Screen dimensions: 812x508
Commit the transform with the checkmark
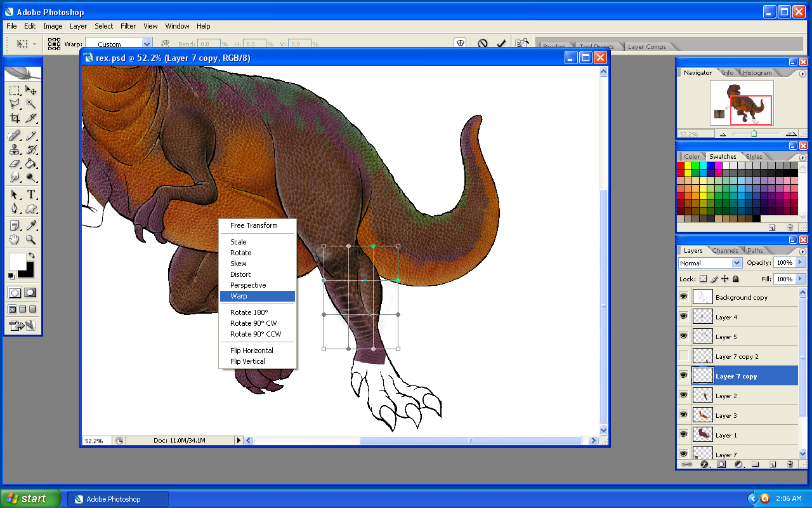501,44
